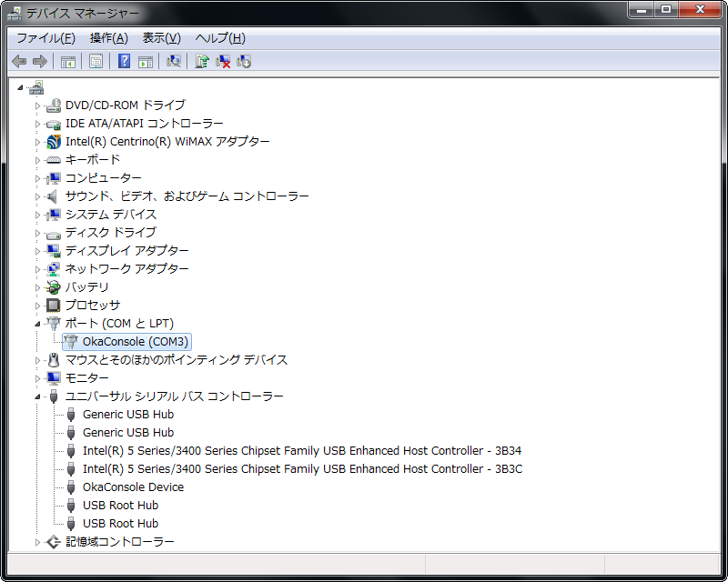This screenshot has width=728, height=582.
Task: Click the Disable device toolbar icon
Action: [x=244, y=61]
